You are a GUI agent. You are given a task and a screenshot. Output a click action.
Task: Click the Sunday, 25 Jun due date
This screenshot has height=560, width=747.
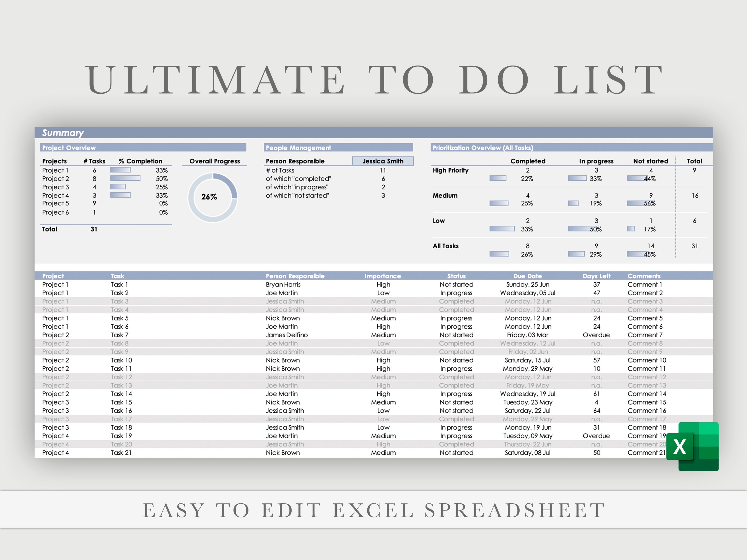(x=528, y=285)
